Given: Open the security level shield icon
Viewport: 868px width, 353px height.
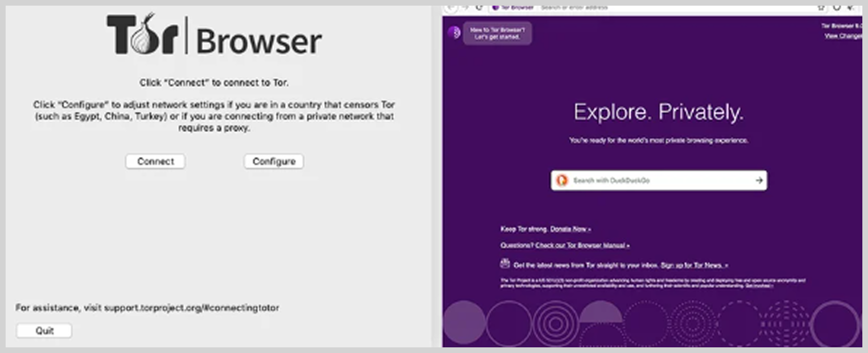Looking at the screenshot, I should point(837,7).
